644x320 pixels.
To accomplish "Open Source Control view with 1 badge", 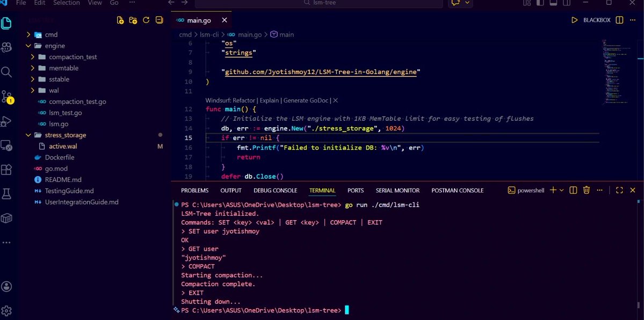I will pos(7,97).
